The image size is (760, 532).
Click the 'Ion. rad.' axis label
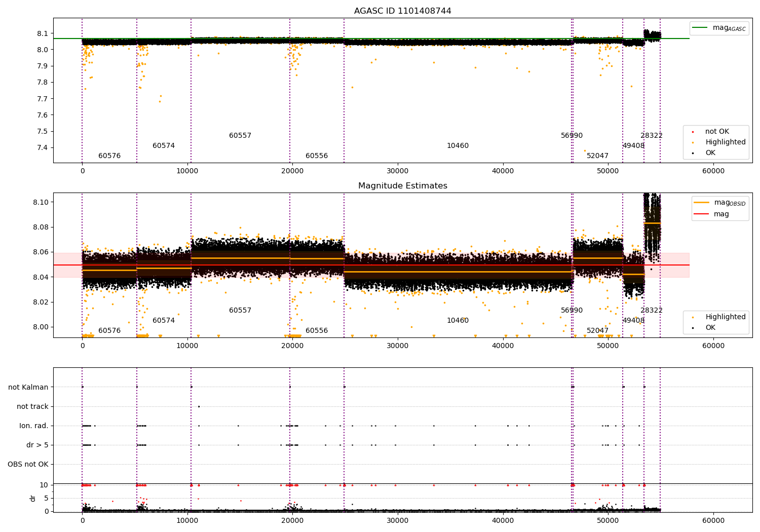point(34,426)
